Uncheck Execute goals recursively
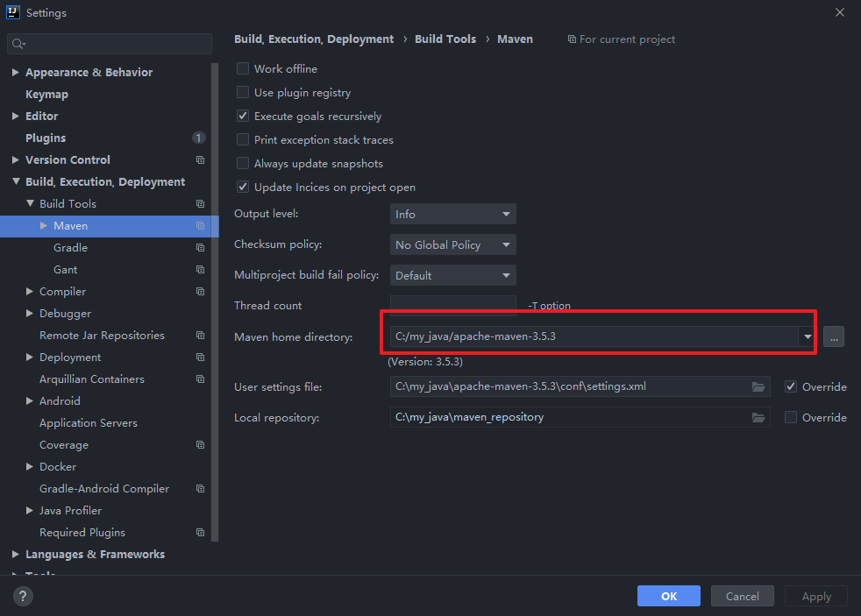 click(243, 116)
